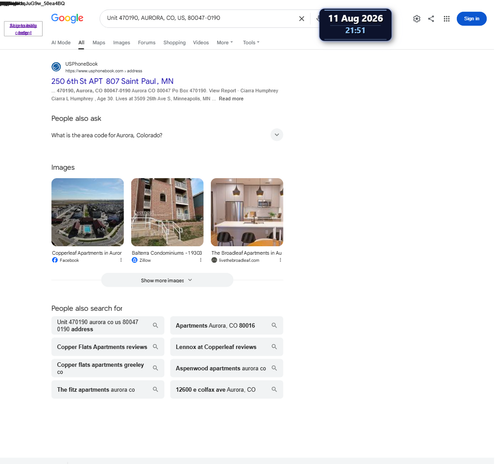Open the quick settings gear icon
The height and width of the screenshot is (464, 500).
pyautogui.click(x=416, y=19)
